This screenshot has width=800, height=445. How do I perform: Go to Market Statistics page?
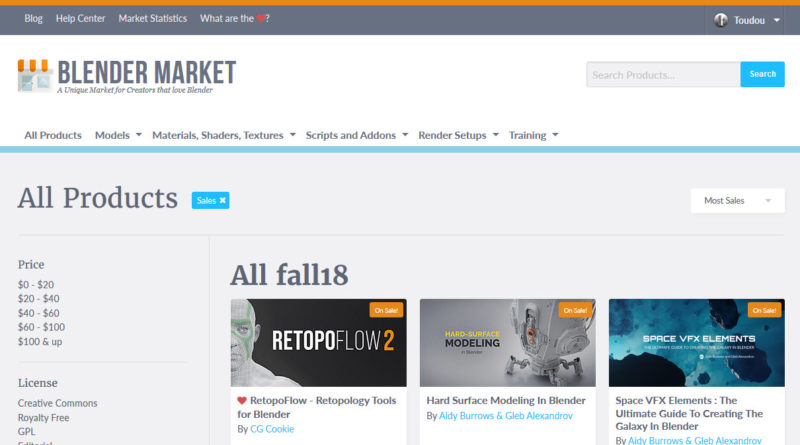click(153, 18)
